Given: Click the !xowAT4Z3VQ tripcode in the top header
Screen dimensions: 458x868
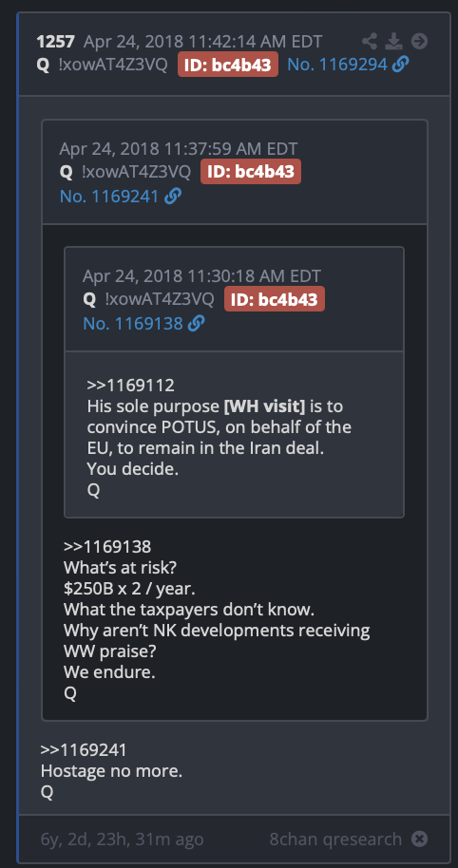Looking at the screenshot, I should click(x=112, y=65).
